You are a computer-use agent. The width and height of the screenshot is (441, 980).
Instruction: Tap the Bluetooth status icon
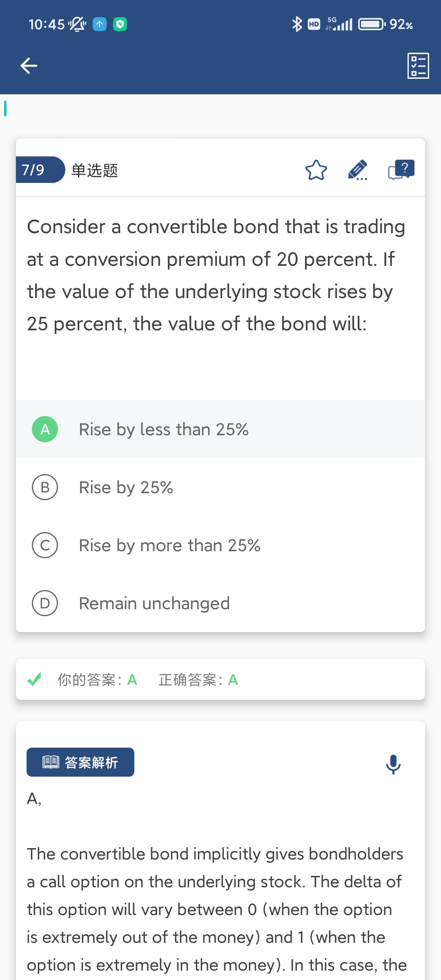[x=297, y=24]
